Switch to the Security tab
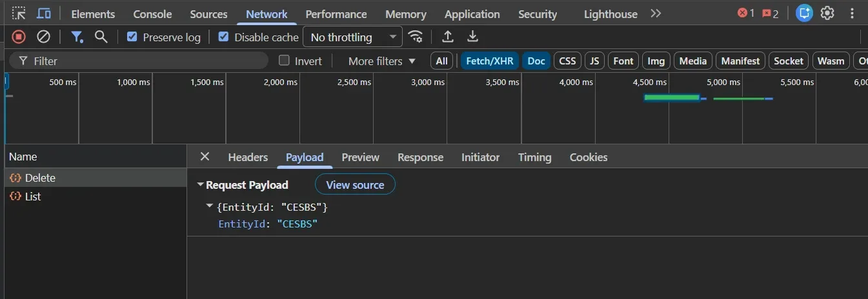The image size is (868, 299). 538,14
